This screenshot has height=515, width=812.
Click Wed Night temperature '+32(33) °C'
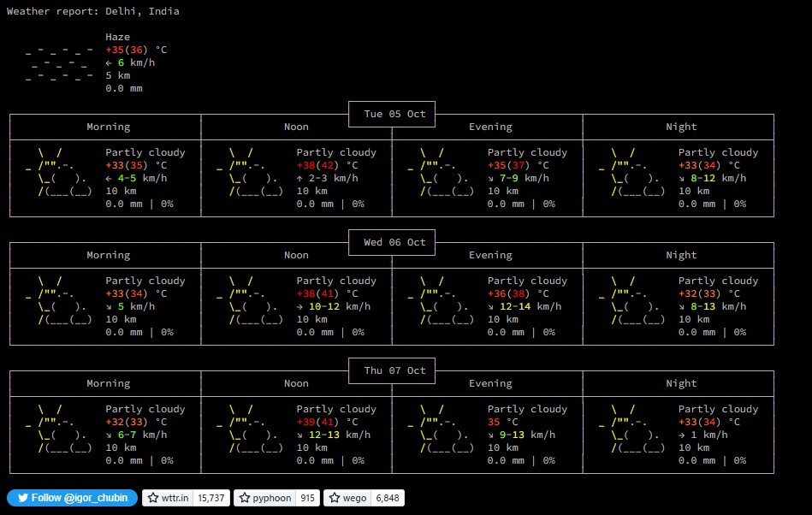(x=709, y=293)
